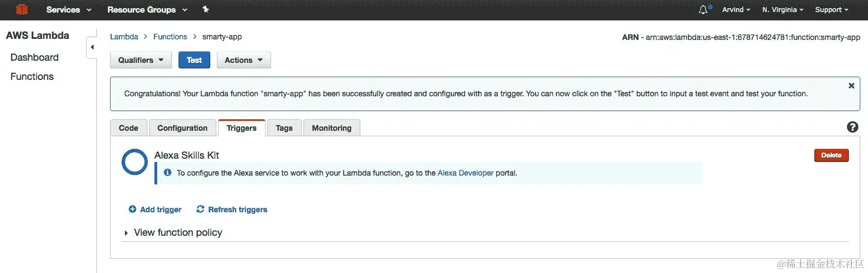868x273 pixels.
Task: Open the Resource Groups dropdown
Action: click(147, 9)
